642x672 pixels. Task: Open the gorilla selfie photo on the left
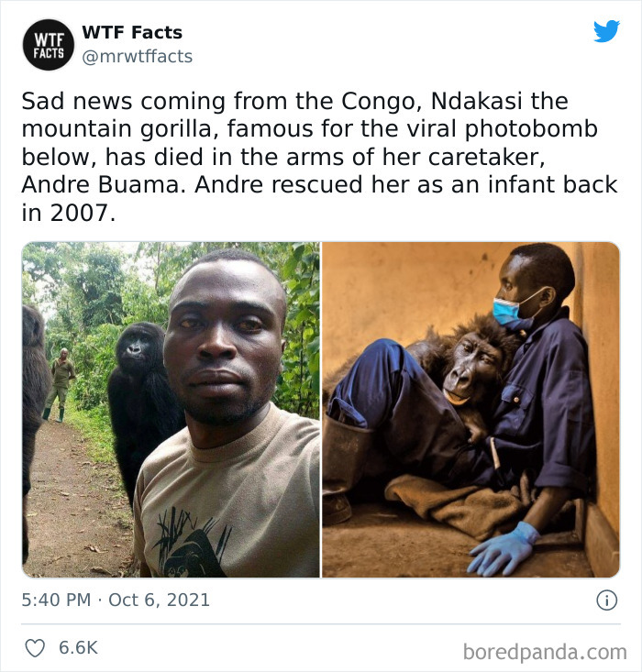(172, 409)
